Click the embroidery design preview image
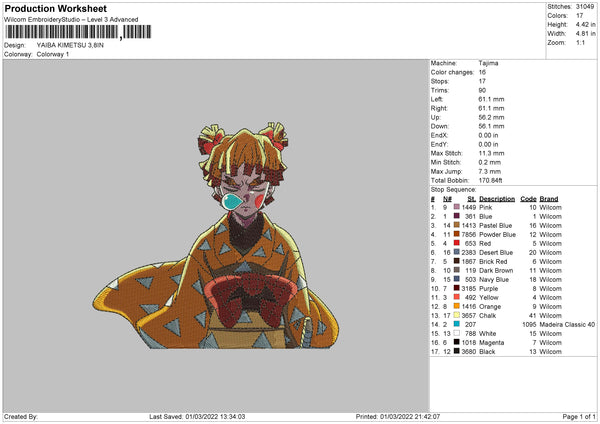The height and width of the screenshot is (424, 600). coord(215,235)
